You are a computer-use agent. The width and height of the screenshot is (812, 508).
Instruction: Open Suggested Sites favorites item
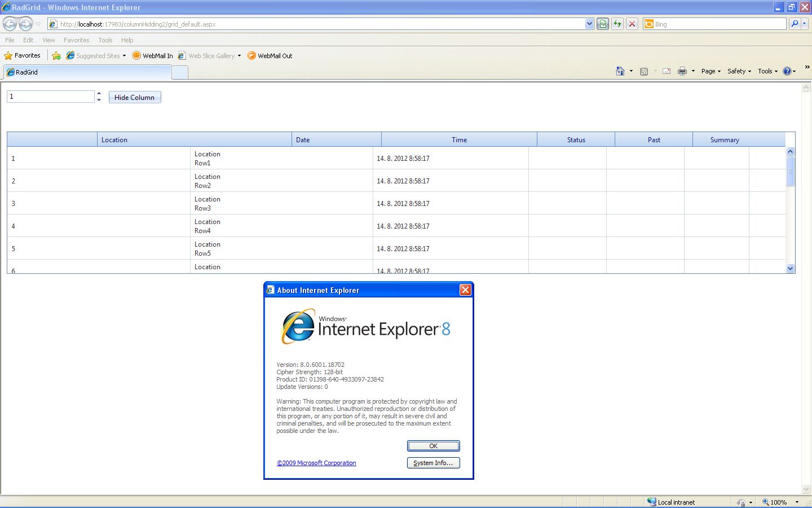(x=96, y=55)
